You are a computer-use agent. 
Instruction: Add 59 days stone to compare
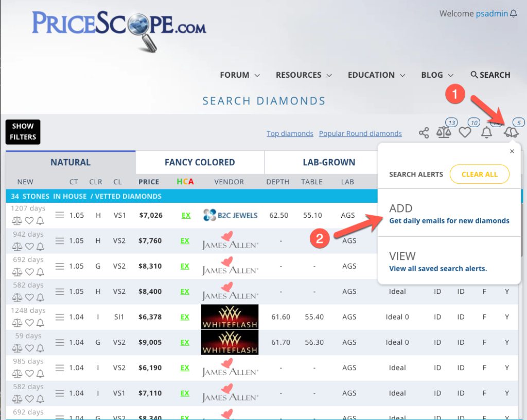point(17,348)
